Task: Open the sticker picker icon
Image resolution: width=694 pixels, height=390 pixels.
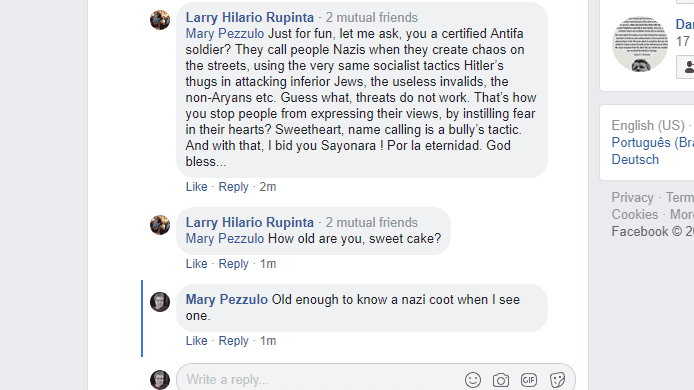Action: point(557,380)
